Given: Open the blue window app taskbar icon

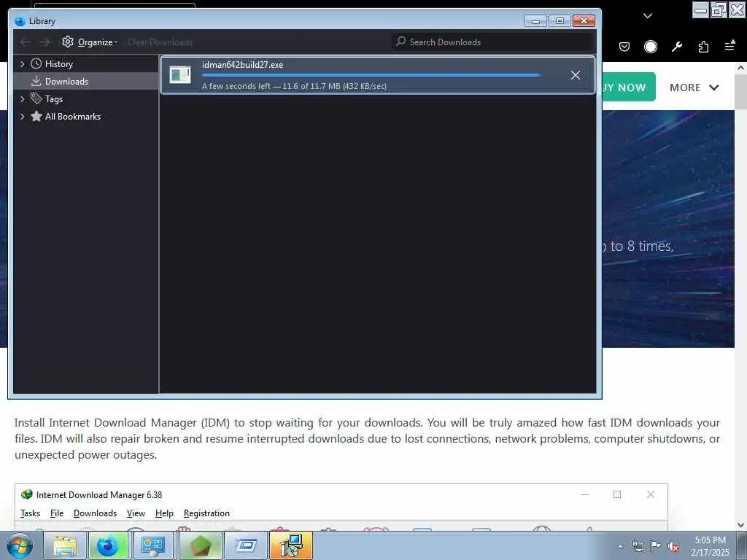Looking at the screenshot, I should pos(246,545).
